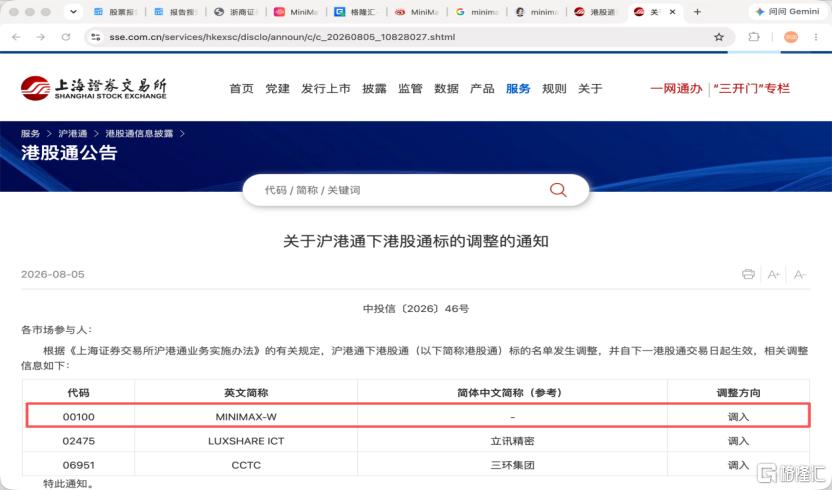The width and height of the screenshot is (832, 490).
Task: Go forward with the browser forward arrow
Action: (41, 37)
